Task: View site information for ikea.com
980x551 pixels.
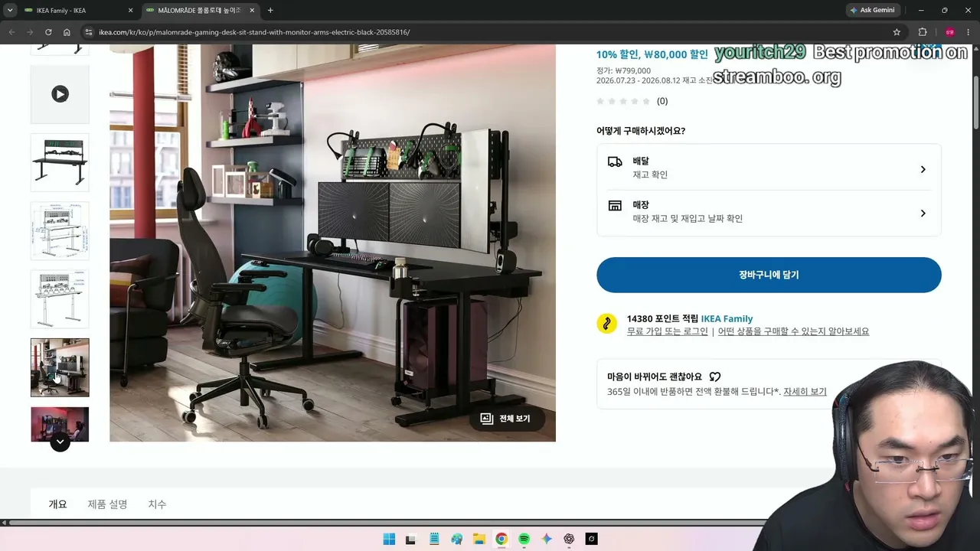Action: point(88,32)
